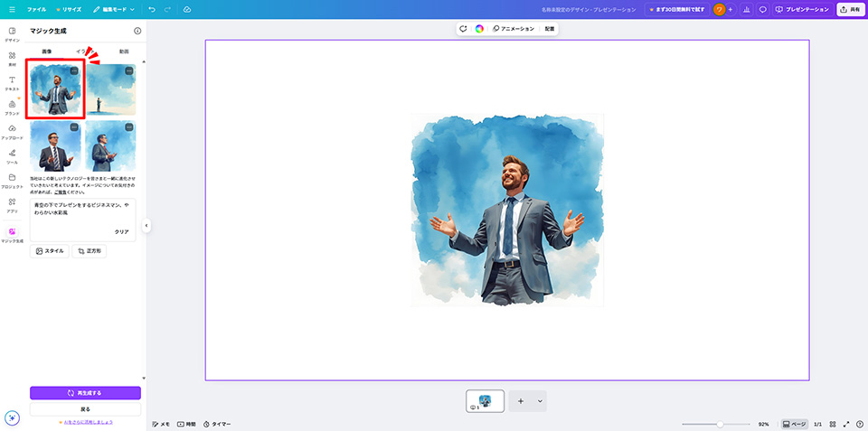
Task: Click the undo arrow icon
Action: click(152, 9)
